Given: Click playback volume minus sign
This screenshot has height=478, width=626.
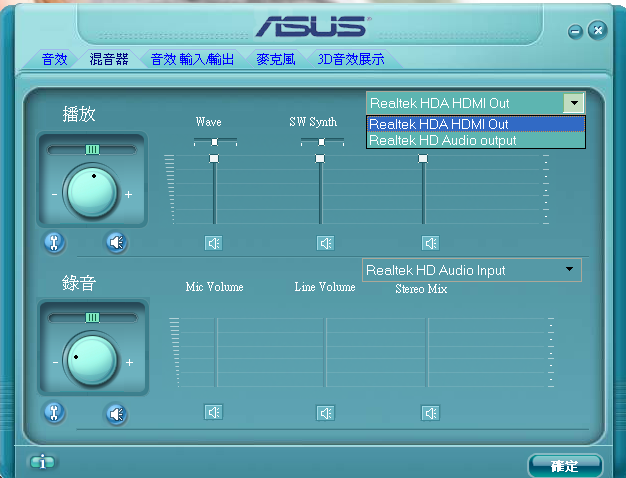Looking at the screenshot, I should tap(55, 195).
